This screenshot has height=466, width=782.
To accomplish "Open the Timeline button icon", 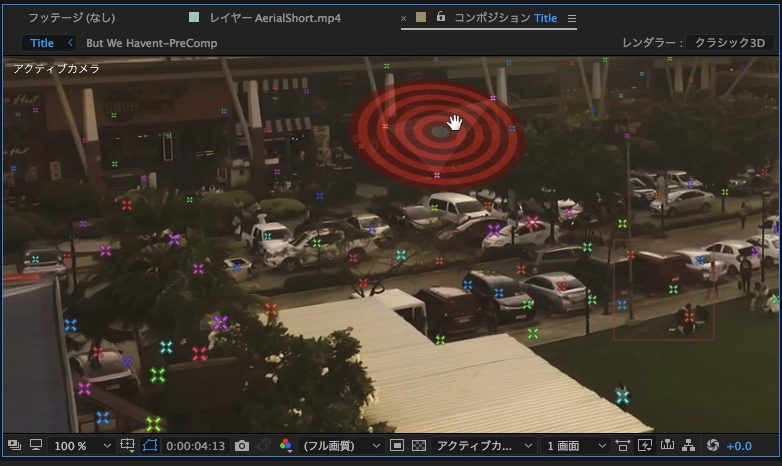I will (667, 445).
